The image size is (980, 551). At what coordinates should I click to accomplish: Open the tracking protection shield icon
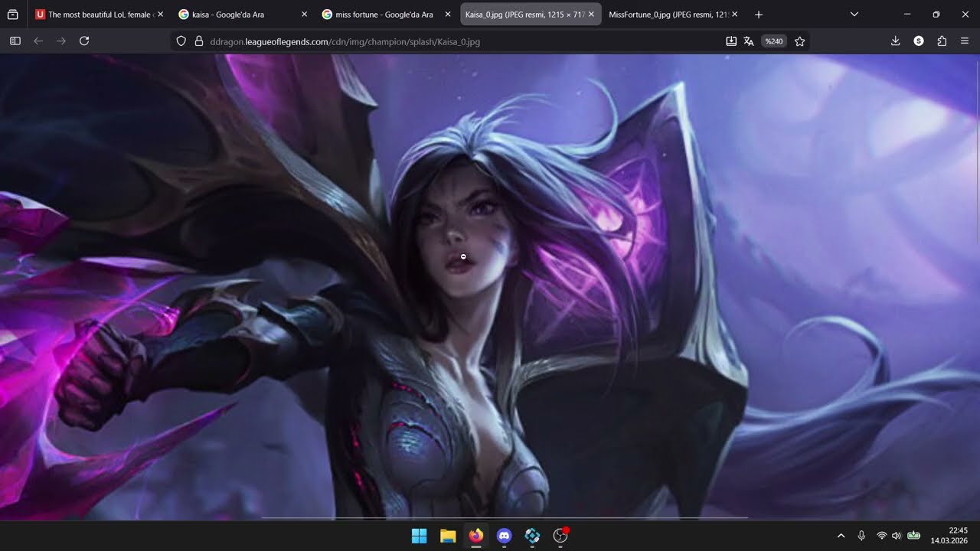pos(181,41)
